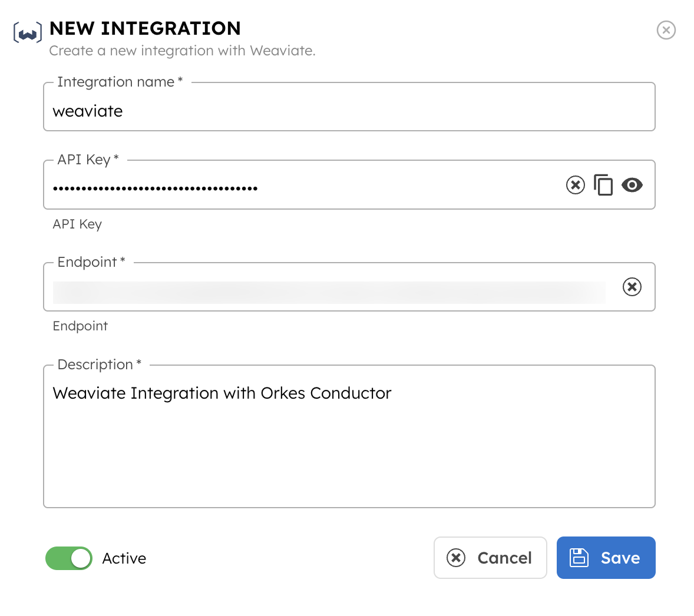Cancel the new integration

click(490, 558)
